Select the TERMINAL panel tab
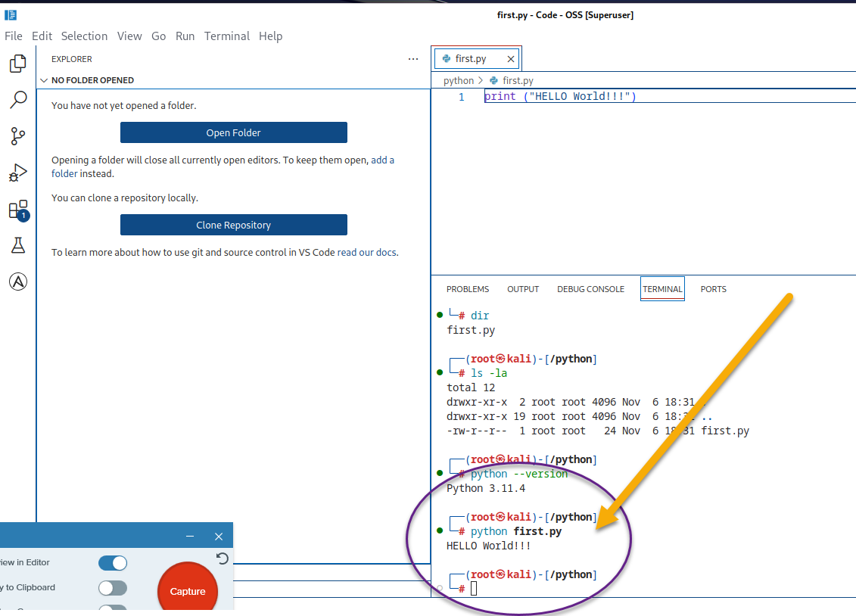856x616 pixels. pos(662,289)
